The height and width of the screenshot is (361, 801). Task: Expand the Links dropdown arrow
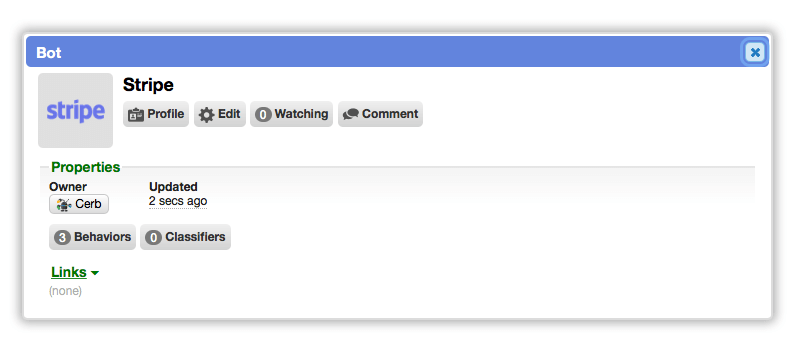point(95,273)
